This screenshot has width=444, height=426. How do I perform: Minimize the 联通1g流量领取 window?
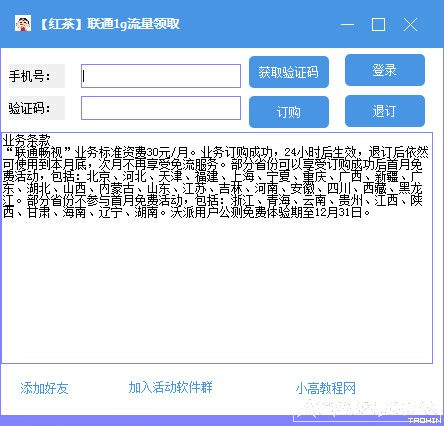tap(348, 24)
